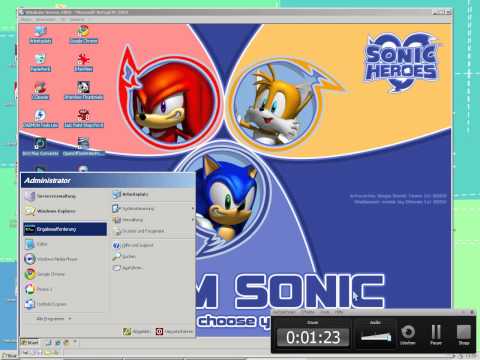Click the Start button on the taskbar
This screenshot has width=480, height=360.
(x=30, y=342)
